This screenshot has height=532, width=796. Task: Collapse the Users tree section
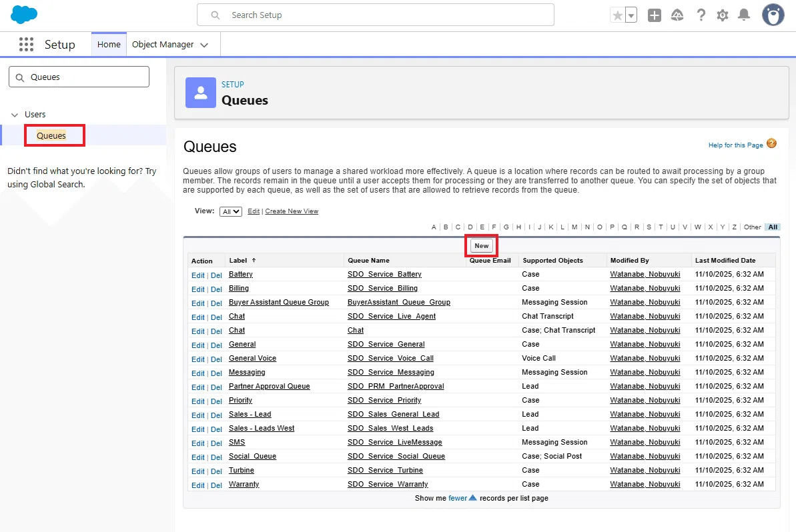[15, 115]
